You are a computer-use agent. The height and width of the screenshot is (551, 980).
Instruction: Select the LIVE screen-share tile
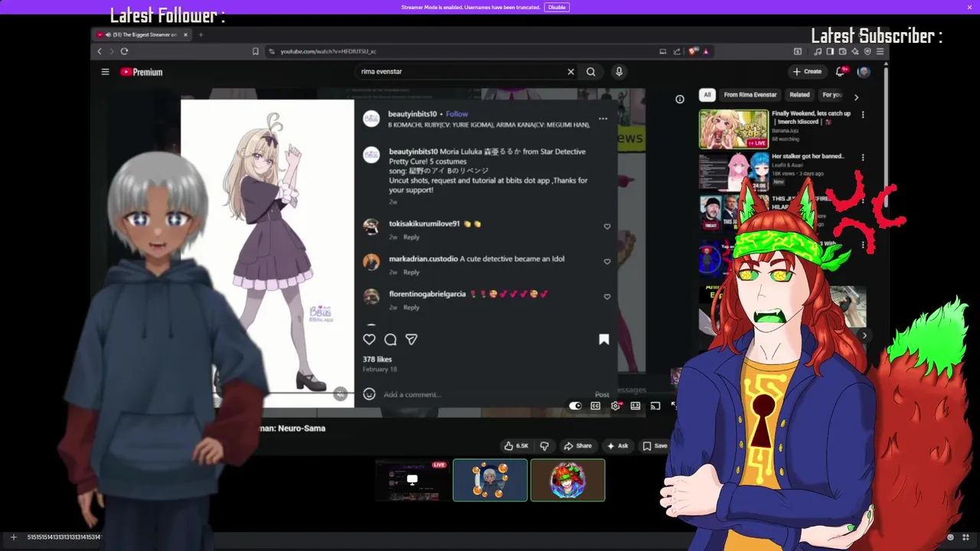point(413,480)
